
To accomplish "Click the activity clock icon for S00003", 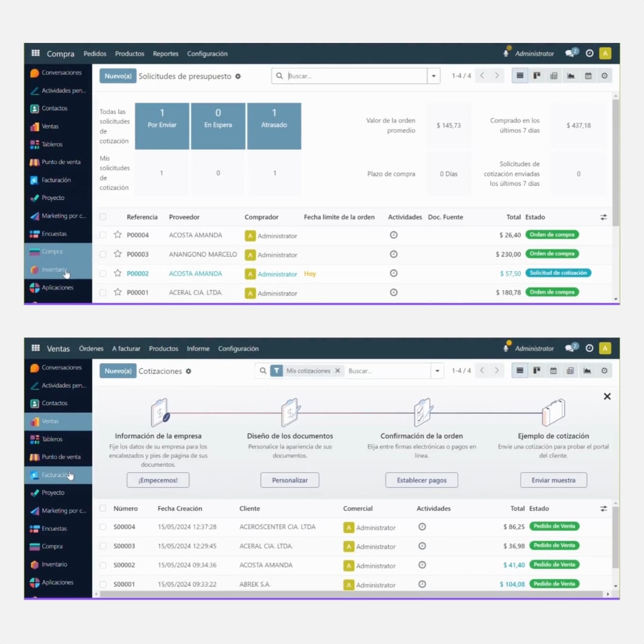I will [422, 546].
